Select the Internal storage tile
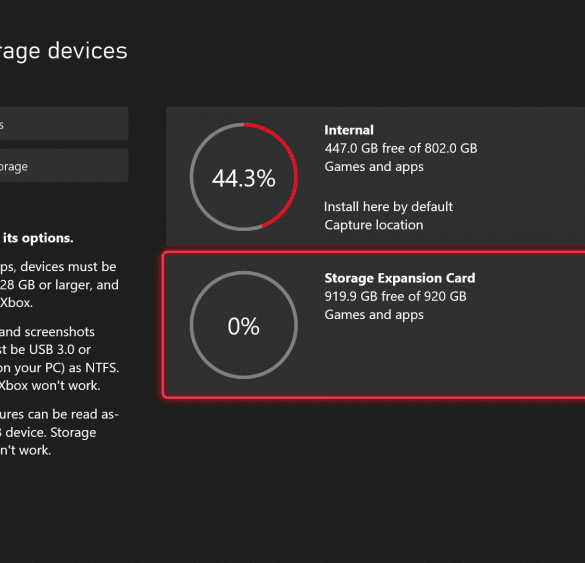The image size is (585, 563). point(375,176)
